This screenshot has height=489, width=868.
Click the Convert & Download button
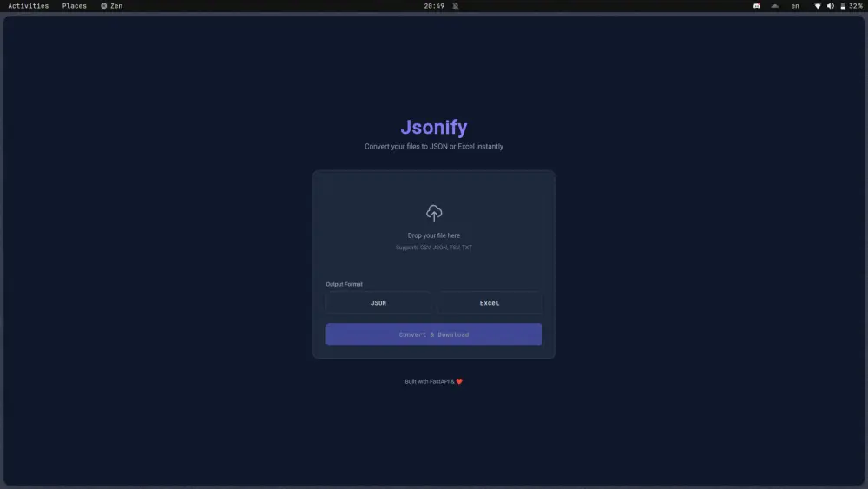coord(434,334)
